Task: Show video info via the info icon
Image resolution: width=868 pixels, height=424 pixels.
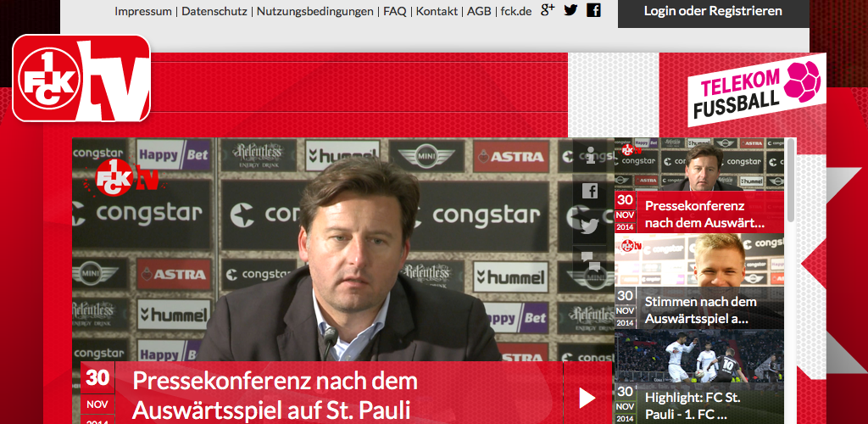Action: click(x=590, y=156)
